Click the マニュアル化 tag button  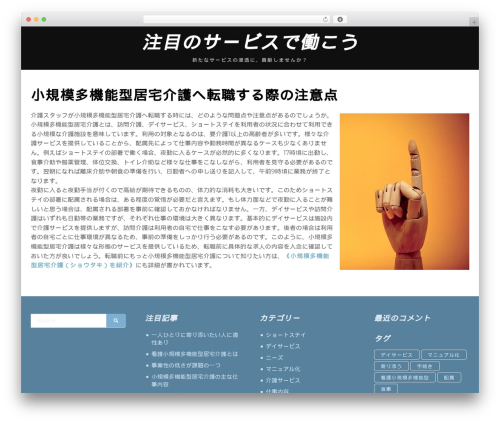tap(444, 355)
